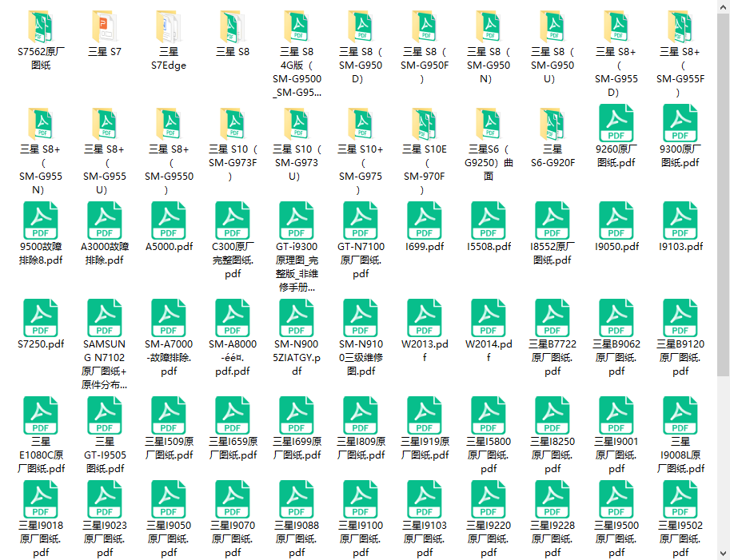Select folder icon for 三星 S10+ (SM-G975)
Screen dimensions: 730x560
[361, 124]
